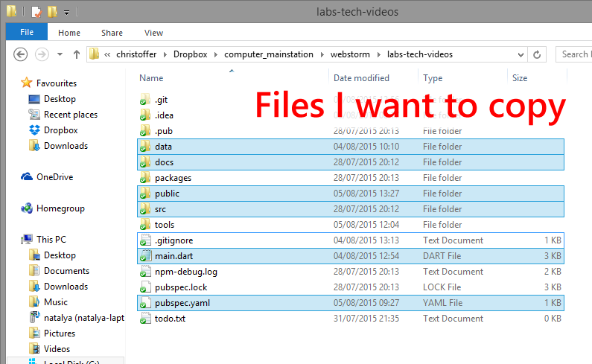Select OneDrive in the navigation pane
Screen dimensions: 592x364
(55, 177)
